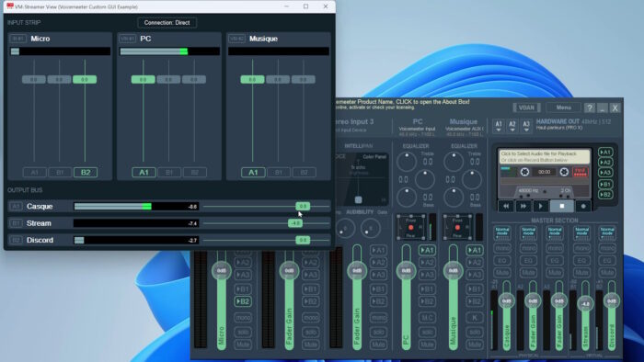644x362 pixels.
Task: Route cassette playback to A3
Action: [605, 173]
